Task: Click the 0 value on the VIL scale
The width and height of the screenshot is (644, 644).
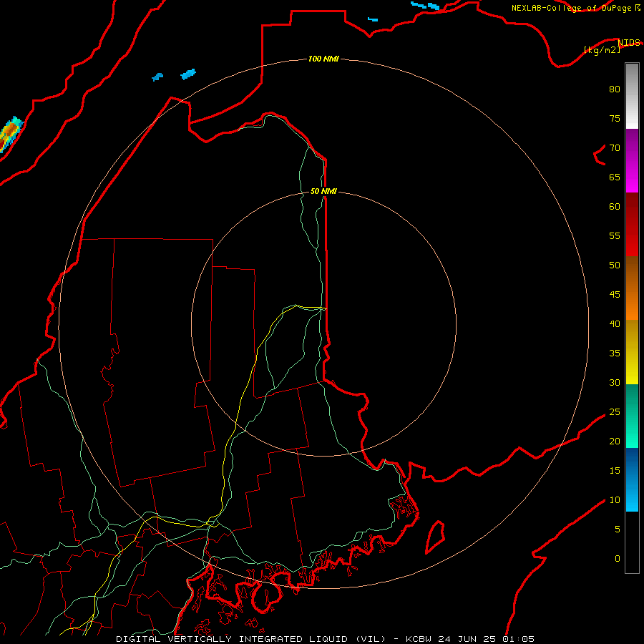Action: click(x=618, y=559)
